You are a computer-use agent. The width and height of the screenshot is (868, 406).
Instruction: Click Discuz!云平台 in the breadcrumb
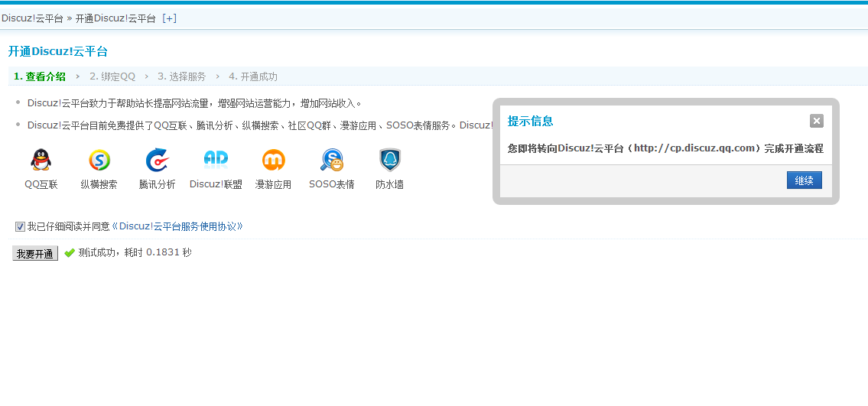pos(32,18)
